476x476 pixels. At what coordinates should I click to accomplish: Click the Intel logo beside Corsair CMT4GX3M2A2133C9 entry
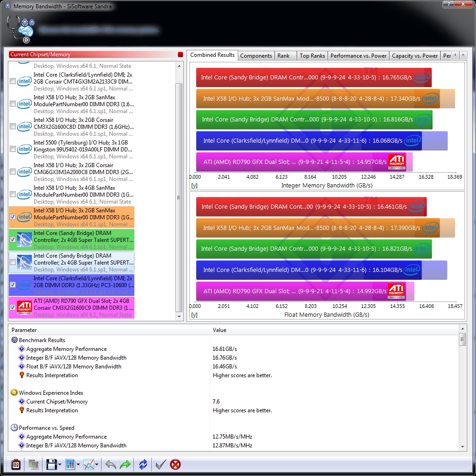click(x=24, y=81)
